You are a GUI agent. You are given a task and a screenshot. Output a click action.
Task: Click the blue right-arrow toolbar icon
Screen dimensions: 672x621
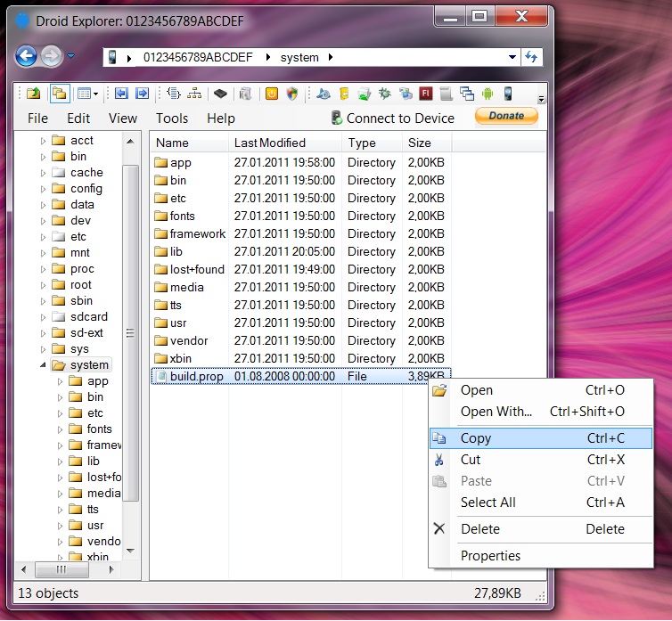tap(142, 93)
